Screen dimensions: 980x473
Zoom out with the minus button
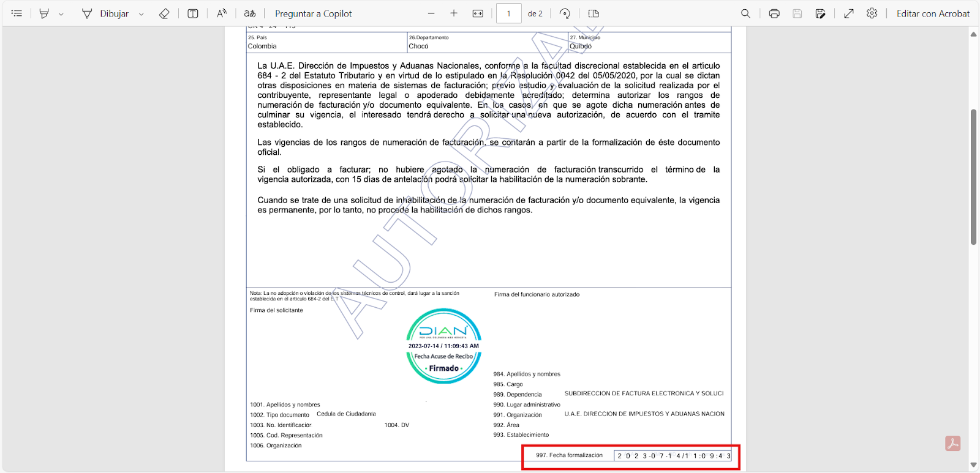tap(431, 13)
